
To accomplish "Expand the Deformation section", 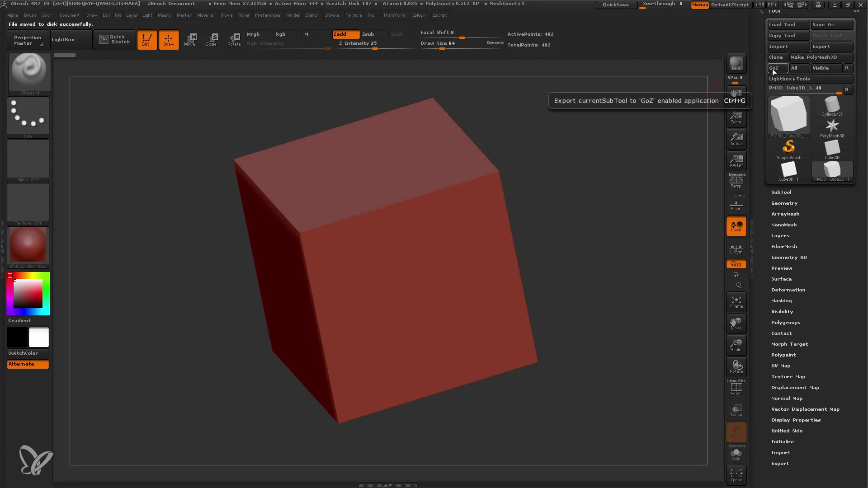I will tap(788, 290).
